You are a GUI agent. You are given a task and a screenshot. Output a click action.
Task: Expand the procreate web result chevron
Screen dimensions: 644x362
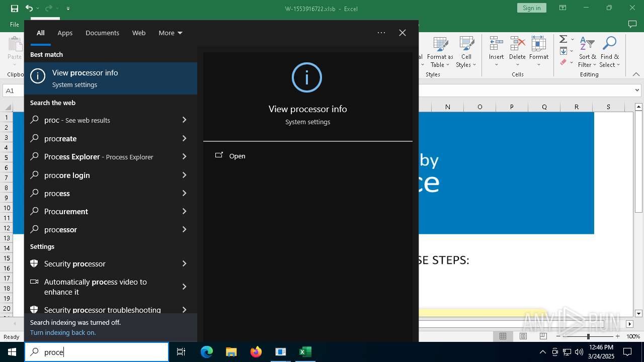click(x=184, y=138)
